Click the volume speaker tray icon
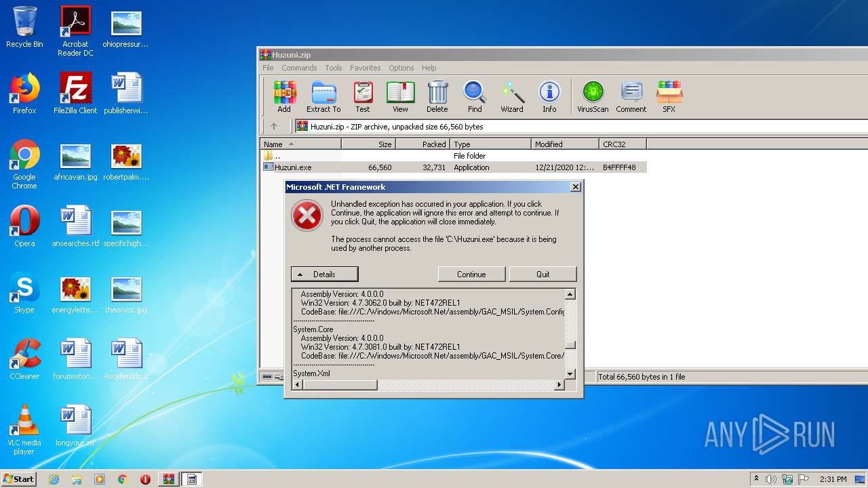This screenshot has width=868, height=488. (770, 479)
